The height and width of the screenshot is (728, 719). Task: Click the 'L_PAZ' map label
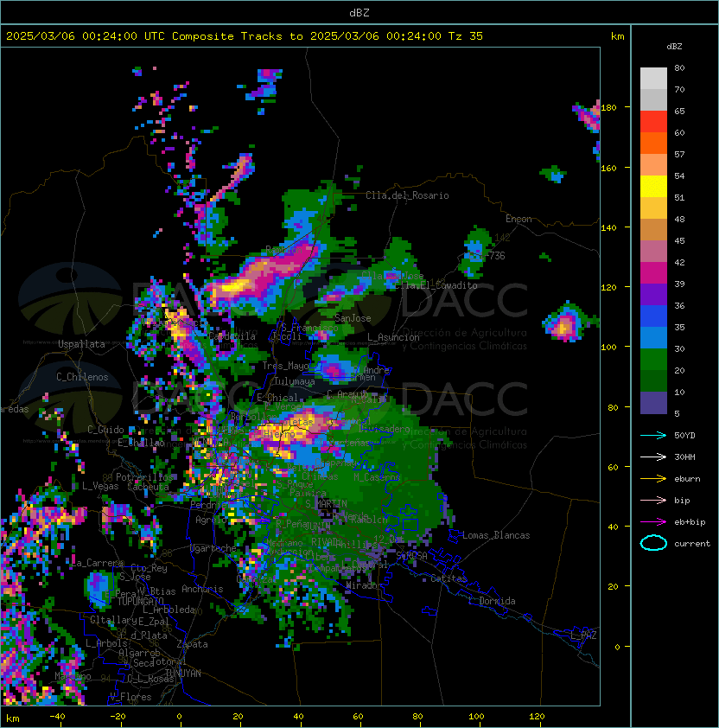(x=583, y=635)
